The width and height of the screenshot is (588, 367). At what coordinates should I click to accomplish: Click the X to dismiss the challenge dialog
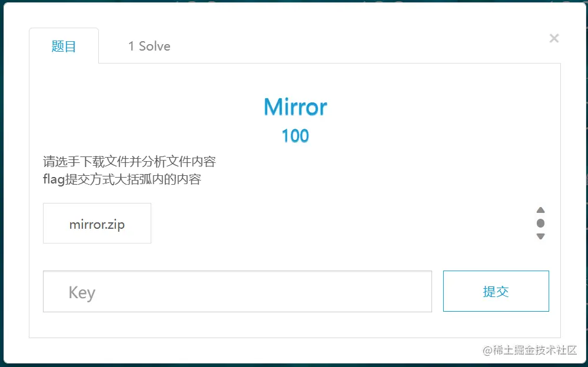tap(554, 38)
